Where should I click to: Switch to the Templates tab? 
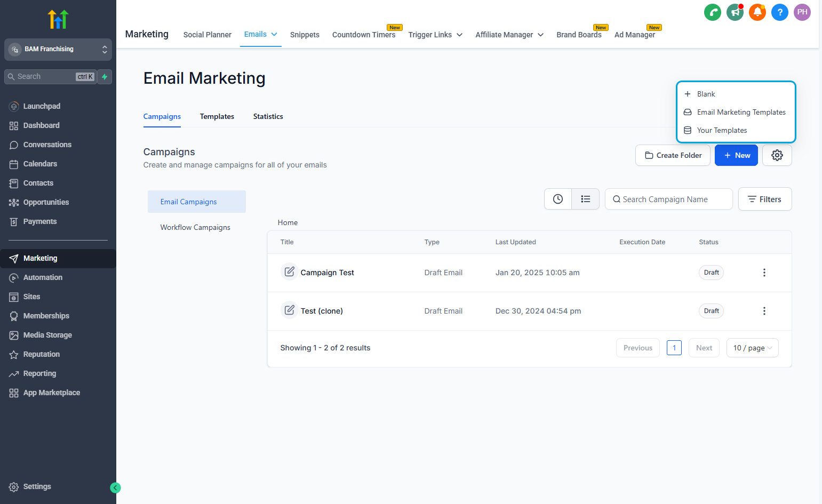[217, 116]
